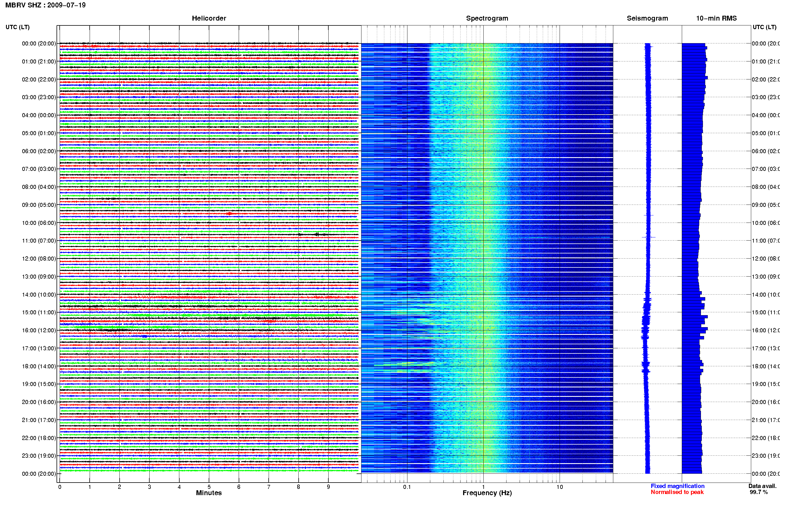Click the left UTC (LT) axis label
This screenshot has height=508, width=812.
coord(17,27)
